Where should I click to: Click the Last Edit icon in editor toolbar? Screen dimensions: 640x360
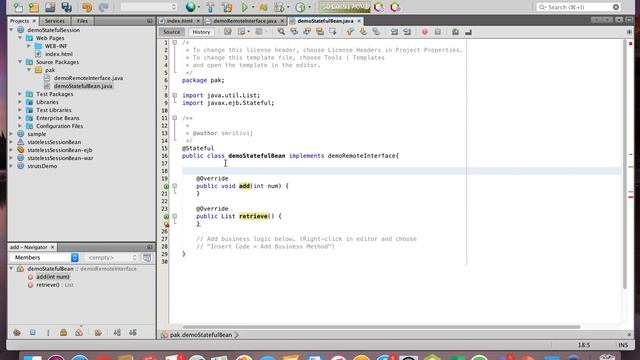tap(228, 32)
